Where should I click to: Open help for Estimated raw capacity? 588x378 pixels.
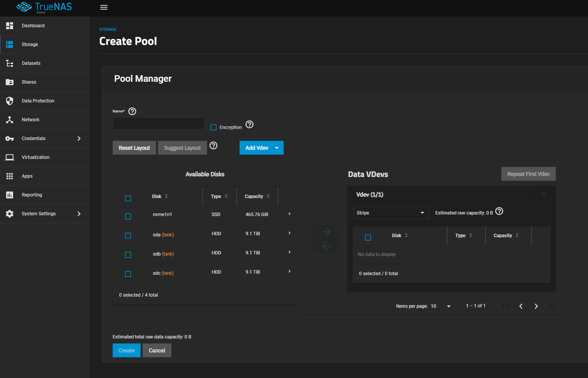(x=499, y=211)
